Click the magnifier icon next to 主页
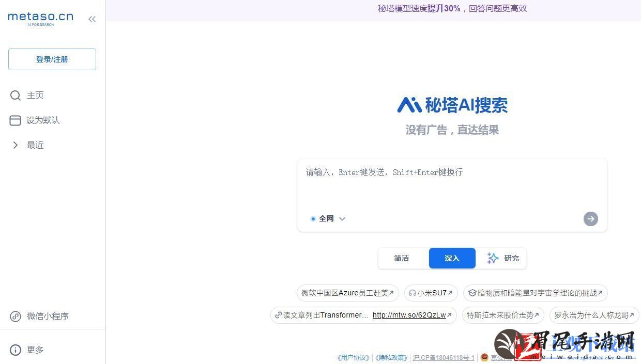The height and width of the screenshot is (364, 641). point(16,96)
